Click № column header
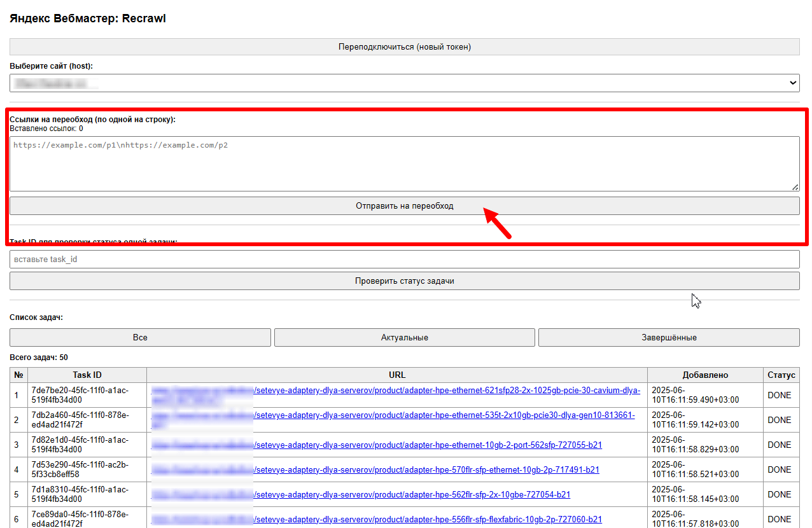Screen dimensions: 812x528 coord(19,375)
